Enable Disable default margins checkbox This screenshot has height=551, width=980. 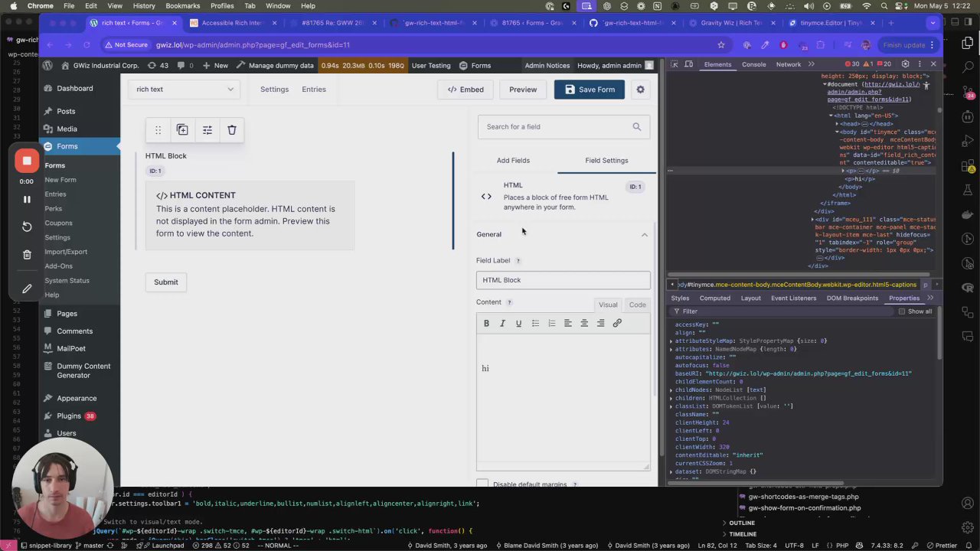point(482,484)
